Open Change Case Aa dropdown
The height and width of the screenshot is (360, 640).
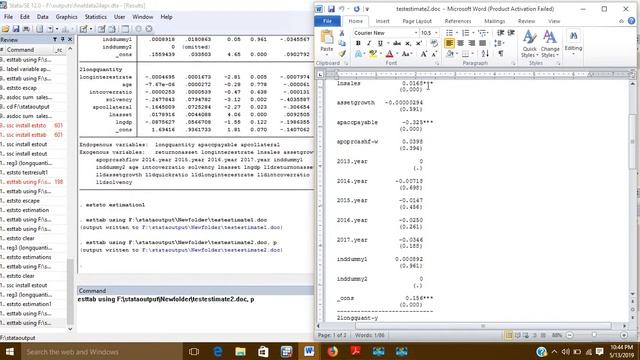[x=407, y=54]
